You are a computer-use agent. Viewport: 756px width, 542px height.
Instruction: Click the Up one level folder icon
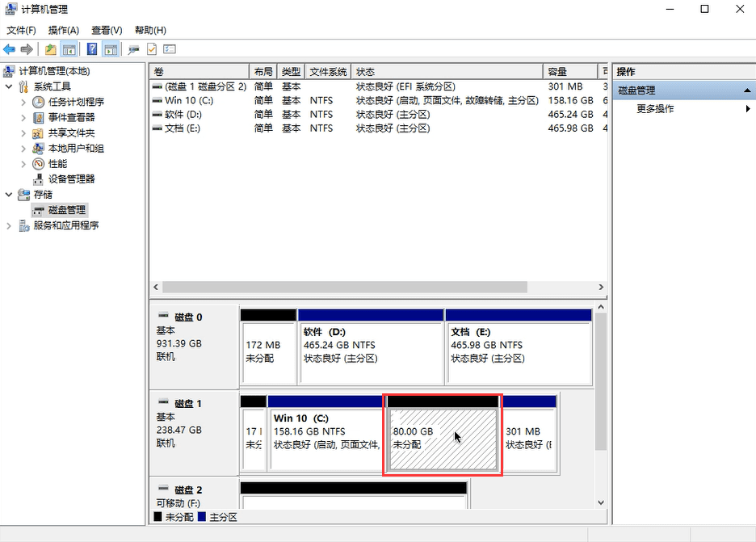point(51,49)
